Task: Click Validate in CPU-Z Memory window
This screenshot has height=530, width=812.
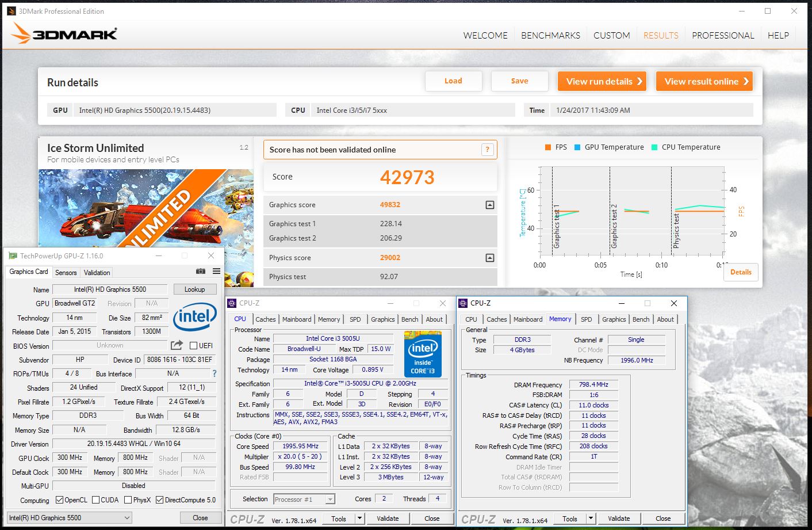Action: point(619,518)
